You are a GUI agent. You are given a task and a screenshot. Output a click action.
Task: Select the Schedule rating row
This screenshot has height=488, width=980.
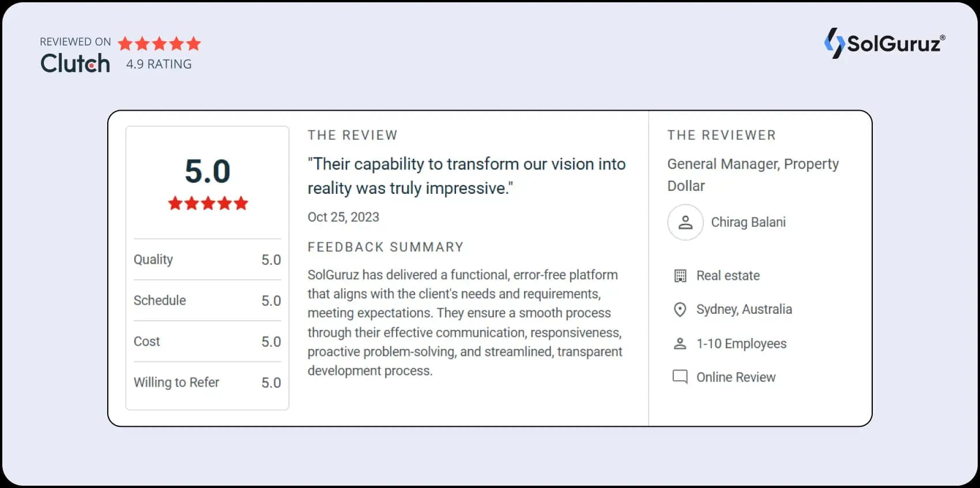208,301
